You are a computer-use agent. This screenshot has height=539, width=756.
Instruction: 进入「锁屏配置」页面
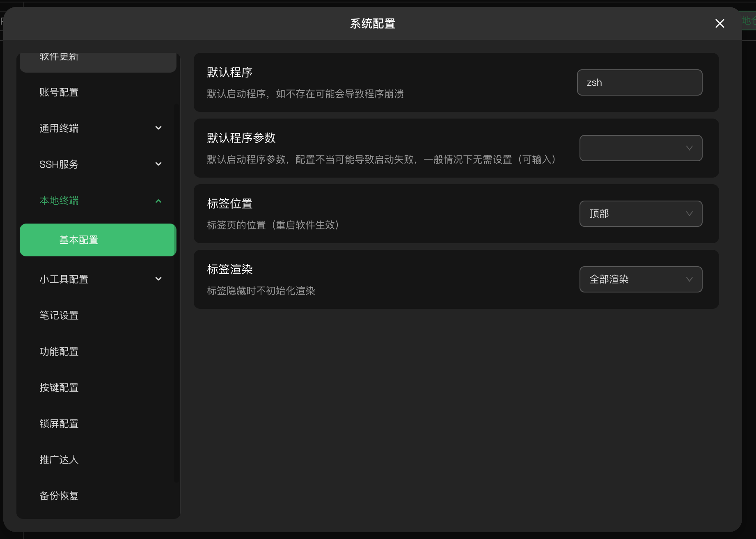(x=59, y=423)
